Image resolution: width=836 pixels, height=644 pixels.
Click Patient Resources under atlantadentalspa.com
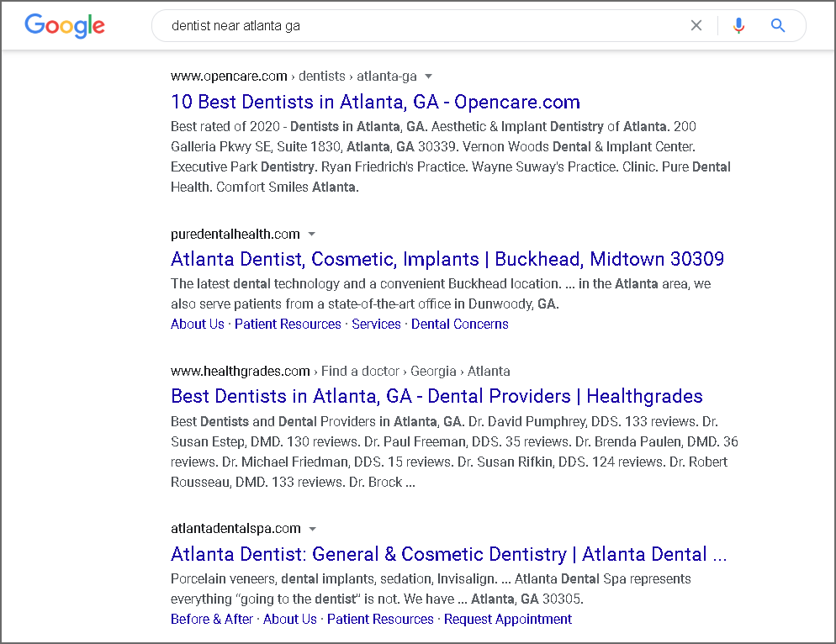(x=380, y=619)
